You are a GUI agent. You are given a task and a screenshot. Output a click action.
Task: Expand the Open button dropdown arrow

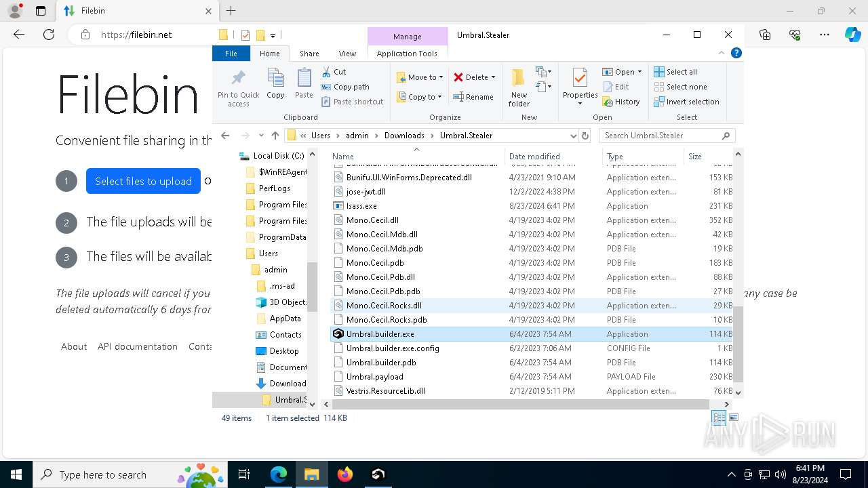639,72
